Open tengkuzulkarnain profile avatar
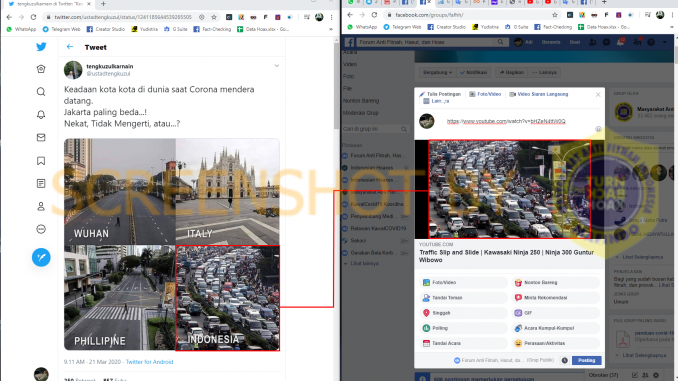Image resolution: width=678 pixels, height=381 pixels. click(x=73, y=70)
